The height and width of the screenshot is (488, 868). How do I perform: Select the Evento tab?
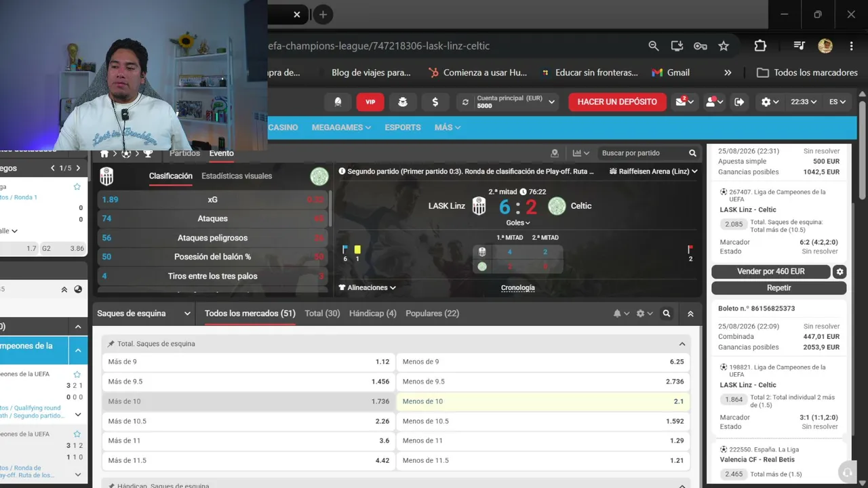(222, 153)
